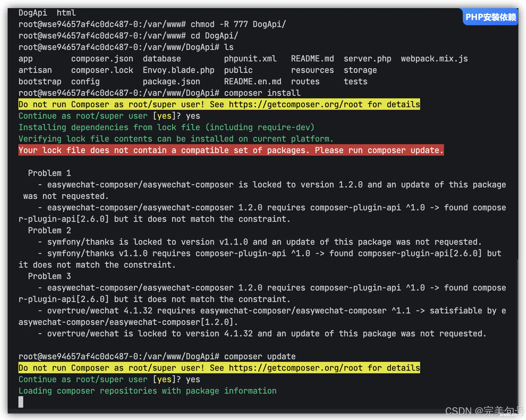Click the 'composer update' command text
This screenshot has height=420, width=526.
(x=260, y=357)
